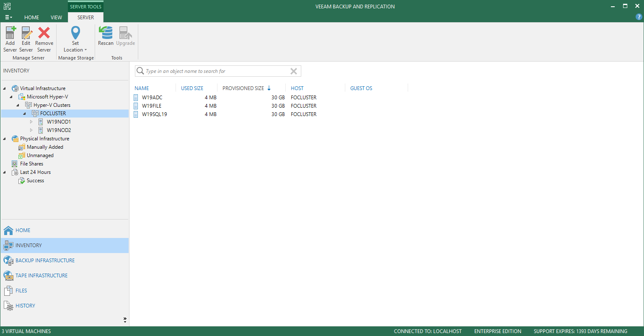Collapse the Virtual Infrastructure tree node
644x336 pixels.
(4, 88)
